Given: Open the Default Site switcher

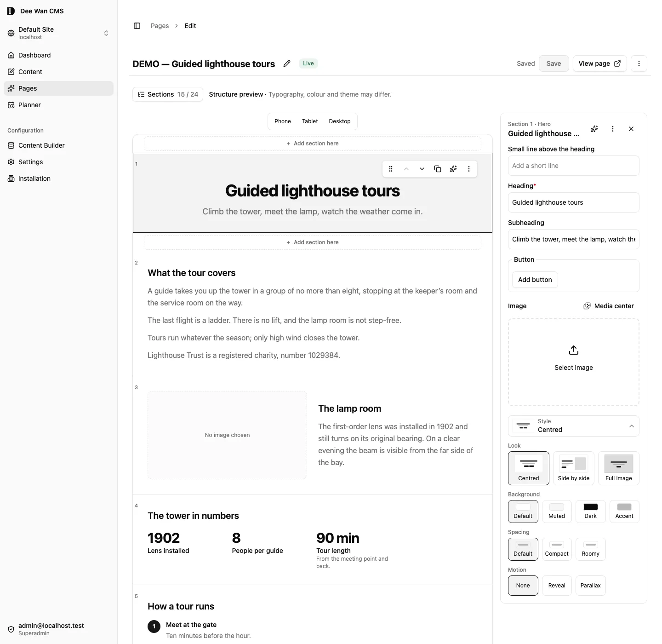Looking at the screenshot, I should 58,33.
